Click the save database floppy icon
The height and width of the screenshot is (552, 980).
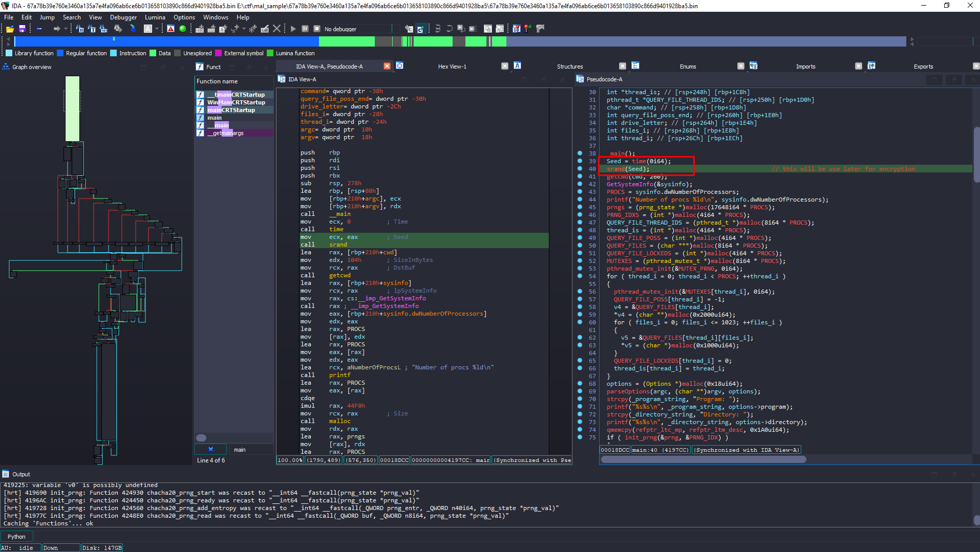[x=22, y=29]
